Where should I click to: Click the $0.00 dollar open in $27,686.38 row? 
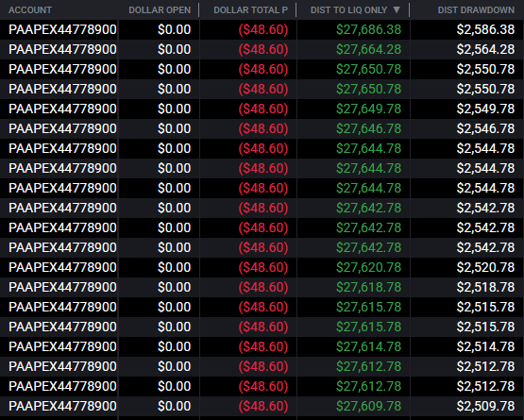click(x=174, y=29)
